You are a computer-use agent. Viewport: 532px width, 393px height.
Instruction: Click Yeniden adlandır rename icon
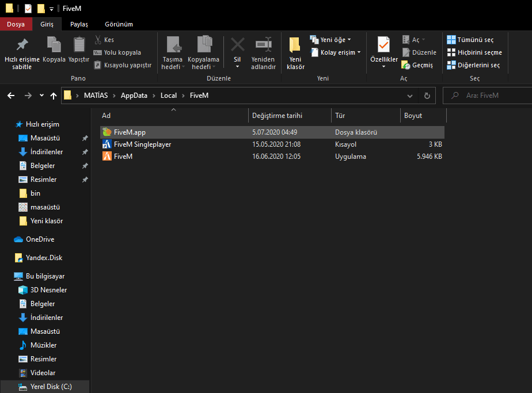click(263, 45)
